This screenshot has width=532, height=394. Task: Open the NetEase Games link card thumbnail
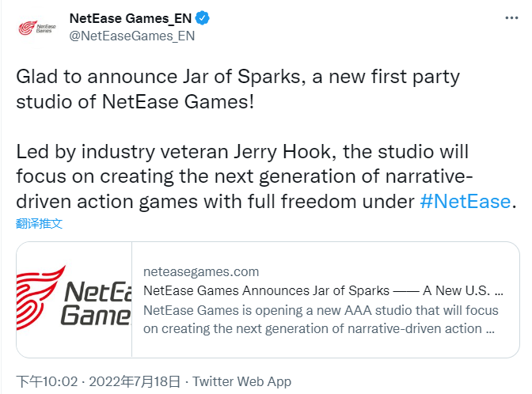(x=74, y=299)
